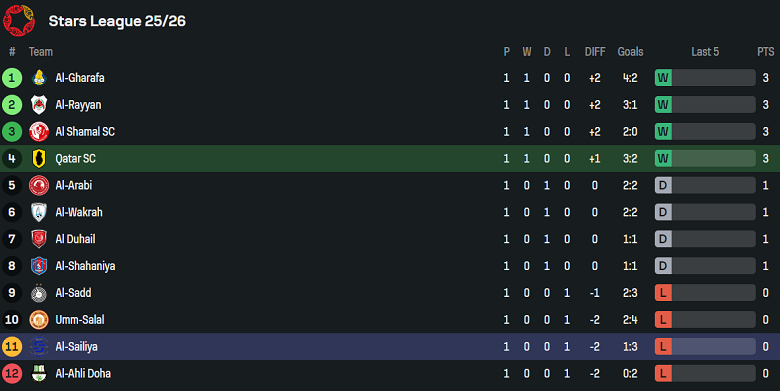
Task: Select the Al-Sailiya team name
Action: coord(76,346)
